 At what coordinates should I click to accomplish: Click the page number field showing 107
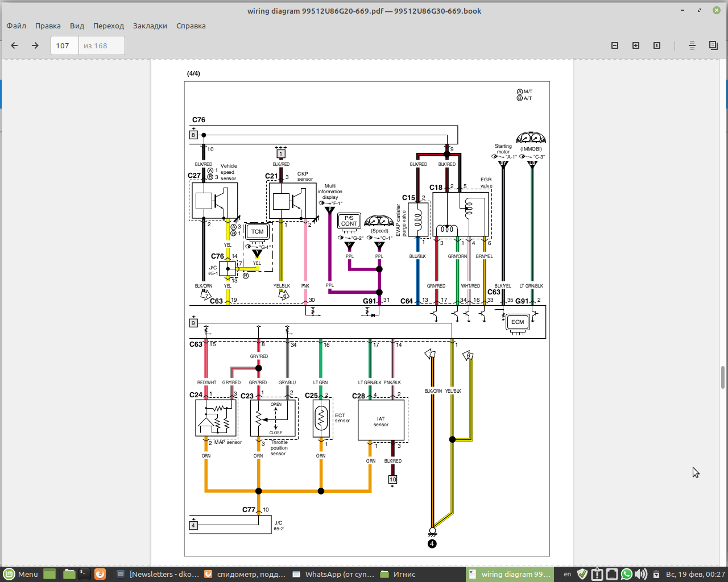coord(63,45)
